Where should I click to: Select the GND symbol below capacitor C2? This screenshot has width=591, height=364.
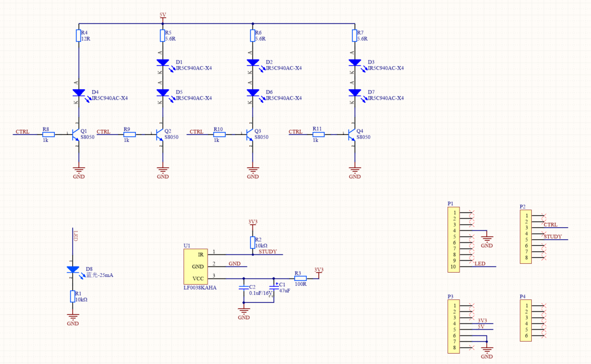pos(244,313)
